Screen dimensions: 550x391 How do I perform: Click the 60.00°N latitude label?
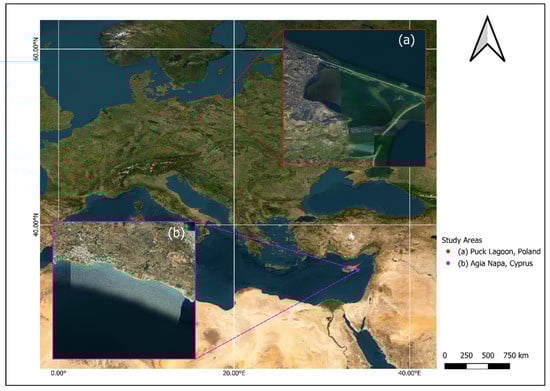35,51
